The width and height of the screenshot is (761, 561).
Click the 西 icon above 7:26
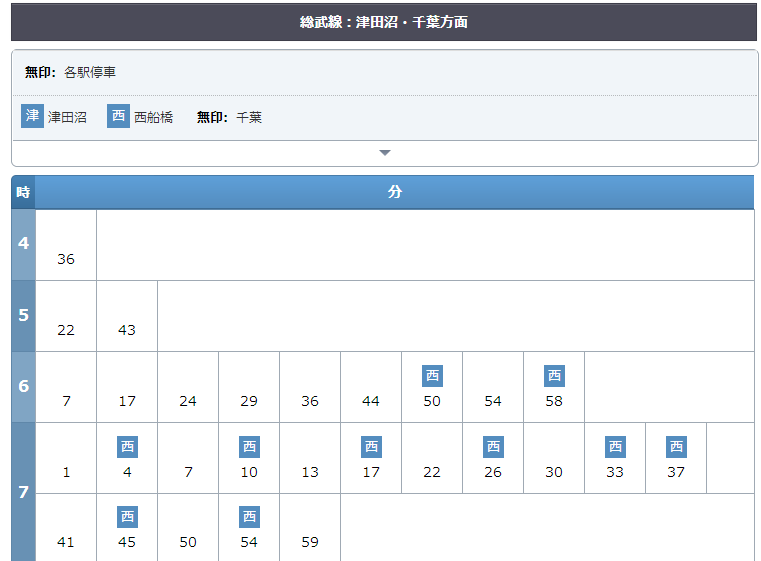coord(493,447)
